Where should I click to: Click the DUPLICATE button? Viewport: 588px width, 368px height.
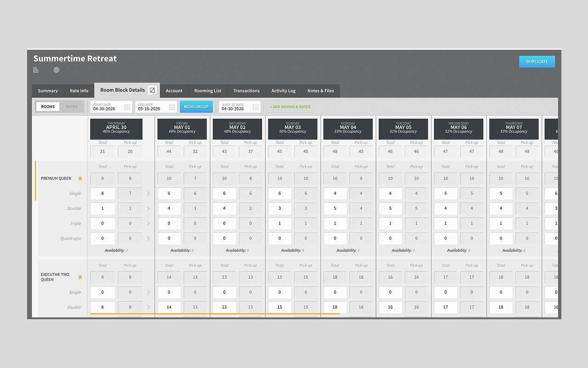[x=537, y=62]
